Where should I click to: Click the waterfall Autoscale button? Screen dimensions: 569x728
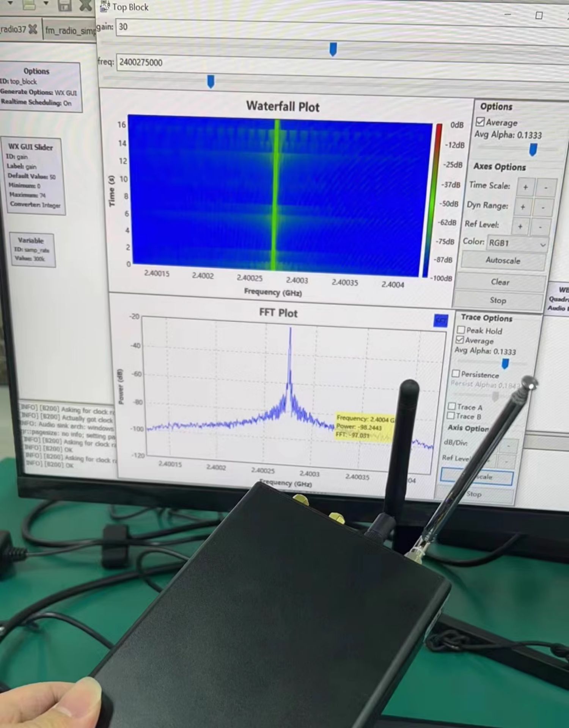503,260
